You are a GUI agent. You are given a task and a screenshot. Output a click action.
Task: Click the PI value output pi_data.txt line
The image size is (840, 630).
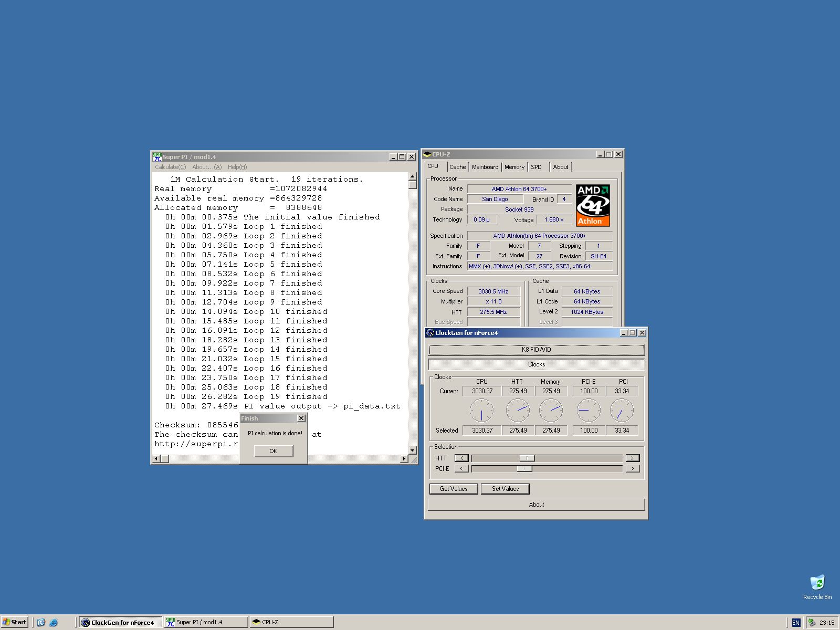pyautogui.click(x=282, y=406)
